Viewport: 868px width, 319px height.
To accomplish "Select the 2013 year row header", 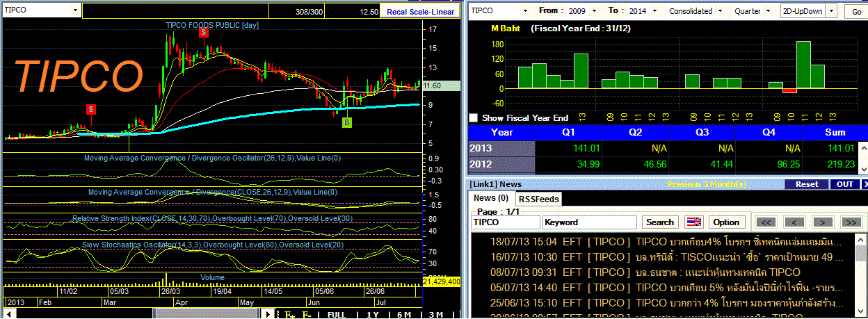I will 501,148.
